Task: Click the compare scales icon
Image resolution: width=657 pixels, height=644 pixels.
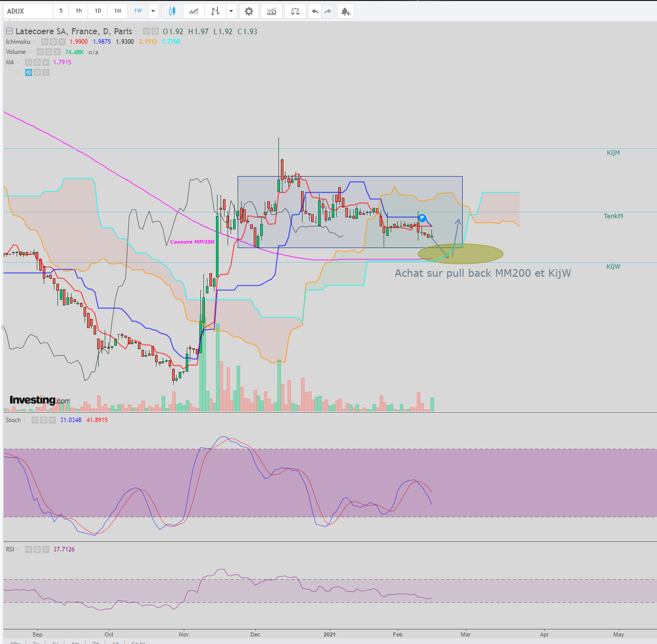Action: tap(296, 11)
